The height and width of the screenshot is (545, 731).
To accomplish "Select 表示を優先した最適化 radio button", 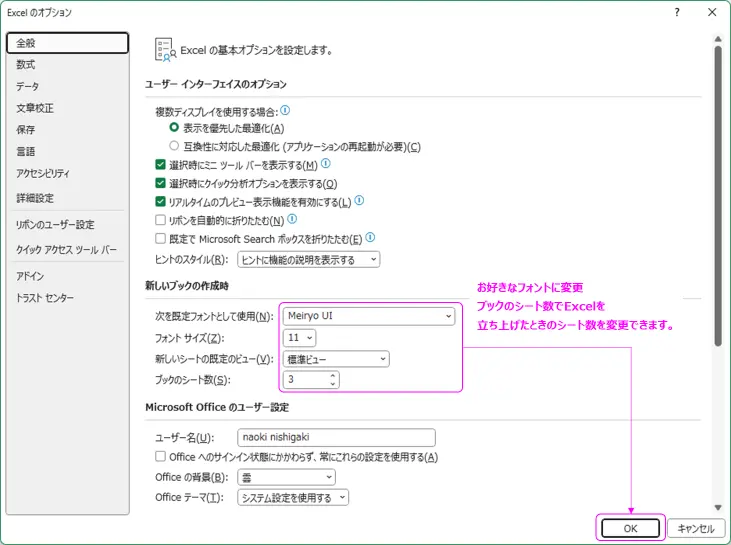I will click(174, 127).
